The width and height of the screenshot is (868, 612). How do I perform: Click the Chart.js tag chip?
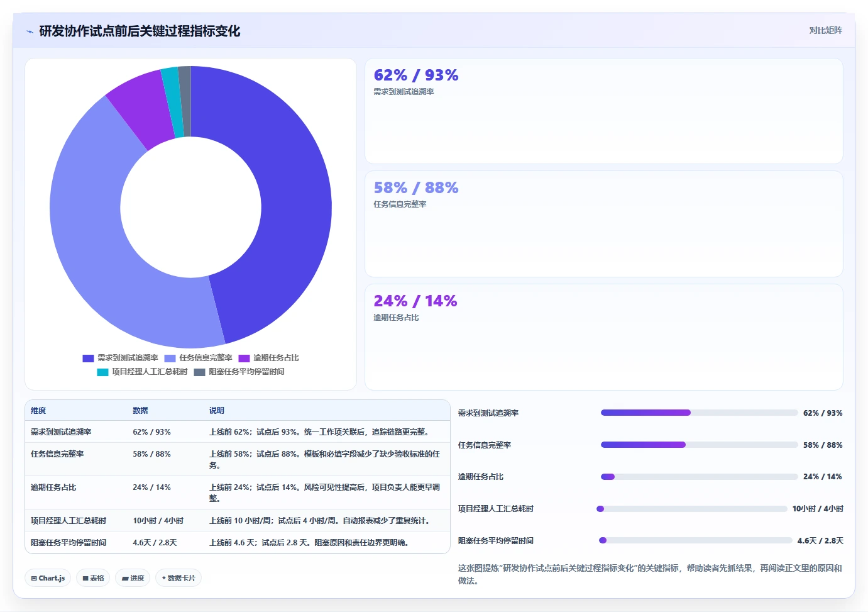click(48, 578)
